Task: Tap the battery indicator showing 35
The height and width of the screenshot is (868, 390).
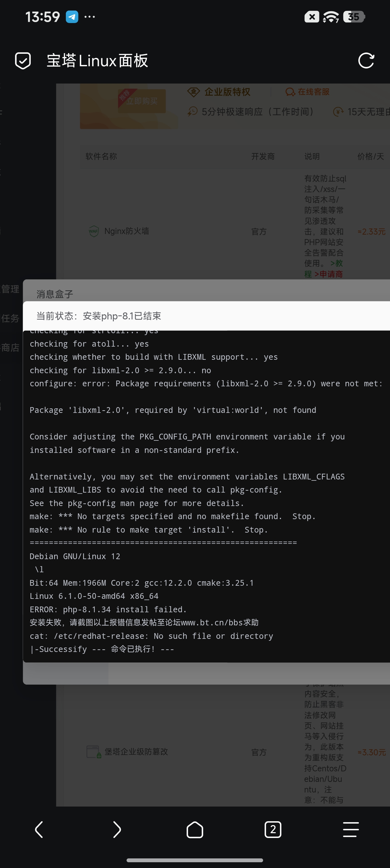Action: click(354, 17)
